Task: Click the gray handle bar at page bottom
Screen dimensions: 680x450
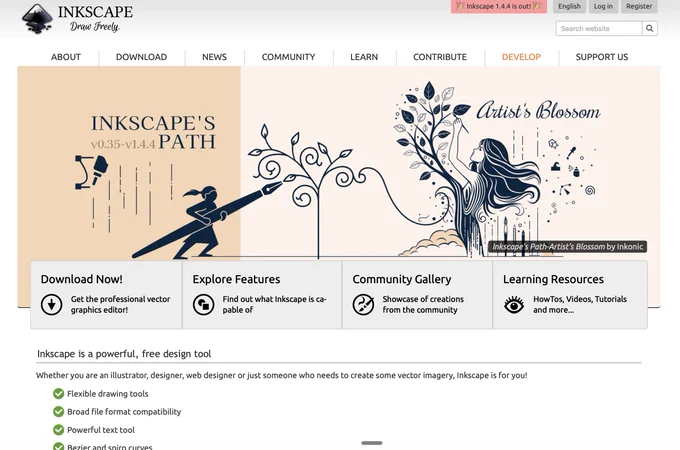Action: 372,443
